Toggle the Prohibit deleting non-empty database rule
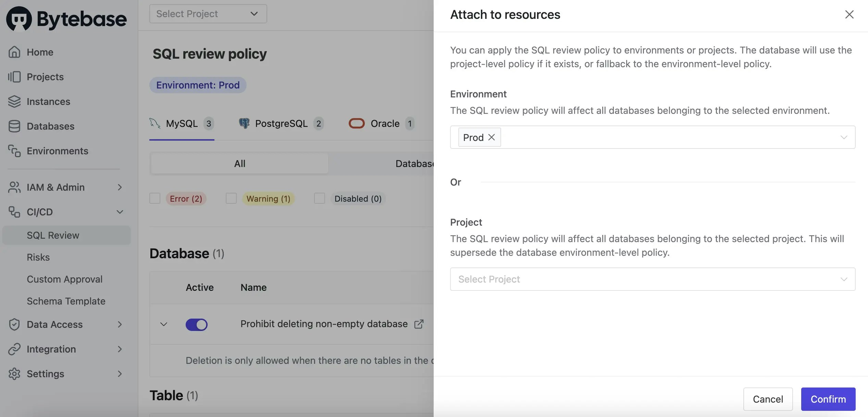The height and width of the screenshot is (417, 868). (x=197, y=324)
